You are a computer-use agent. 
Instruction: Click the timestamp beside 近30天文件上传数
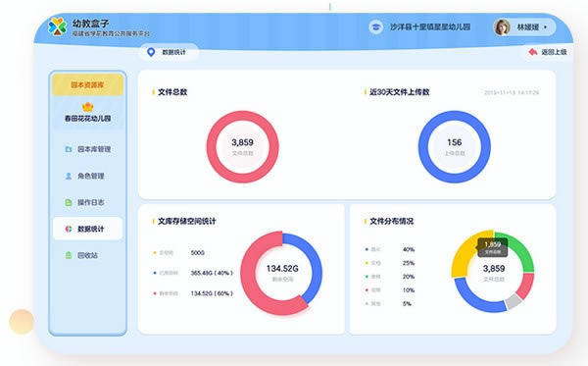(x=512, y=92)
